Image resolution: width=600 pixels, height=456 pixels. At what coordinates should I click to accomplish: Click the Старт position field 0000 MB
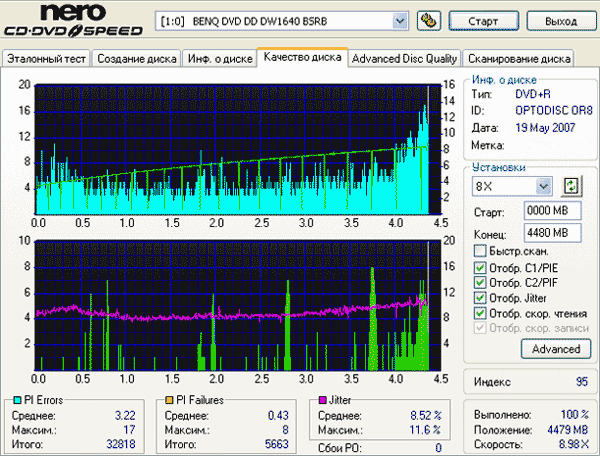click(x=552, y=210)
